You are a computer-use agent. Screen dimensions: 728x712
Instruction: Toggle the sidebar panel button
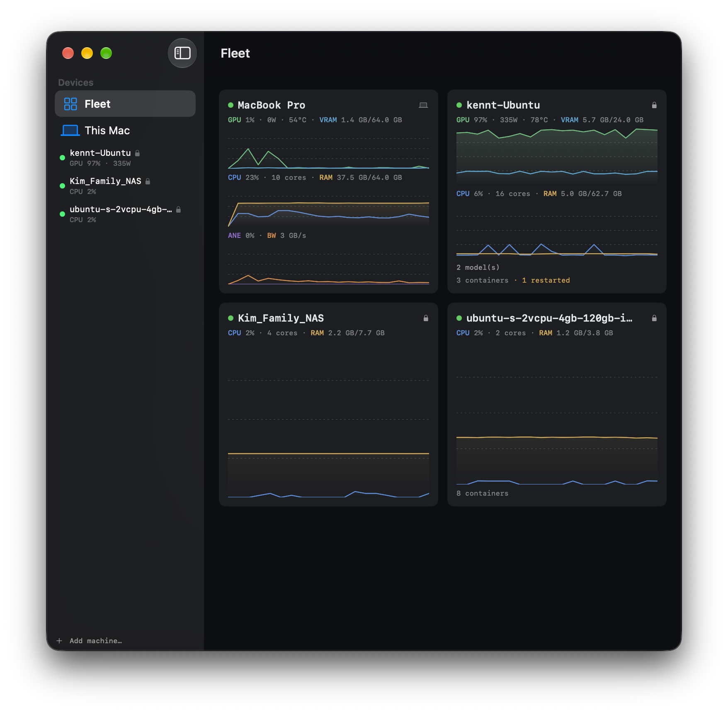click(182, 53)
